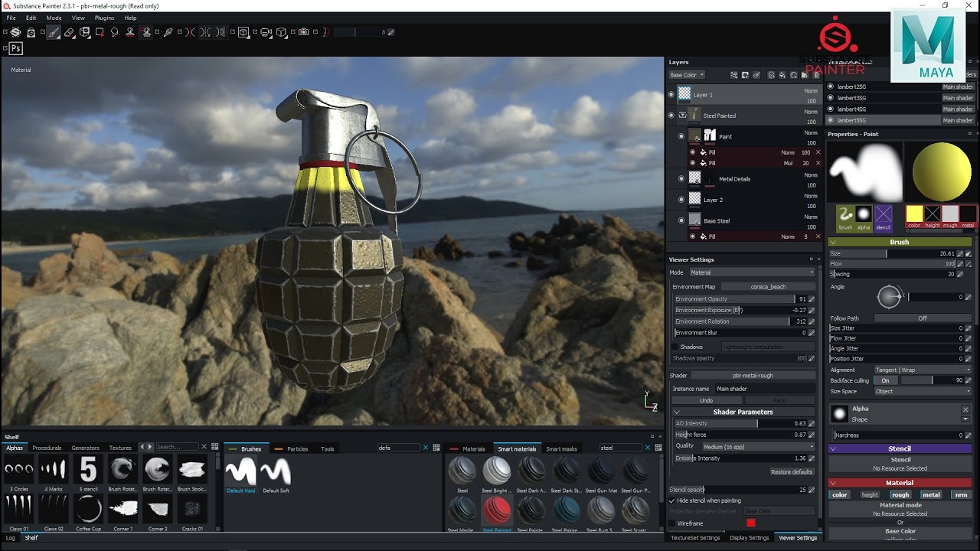Click the Restore defaults button
Image resolution: width=980 pixels, height=551 pixels.
click(x=792, y=471)
